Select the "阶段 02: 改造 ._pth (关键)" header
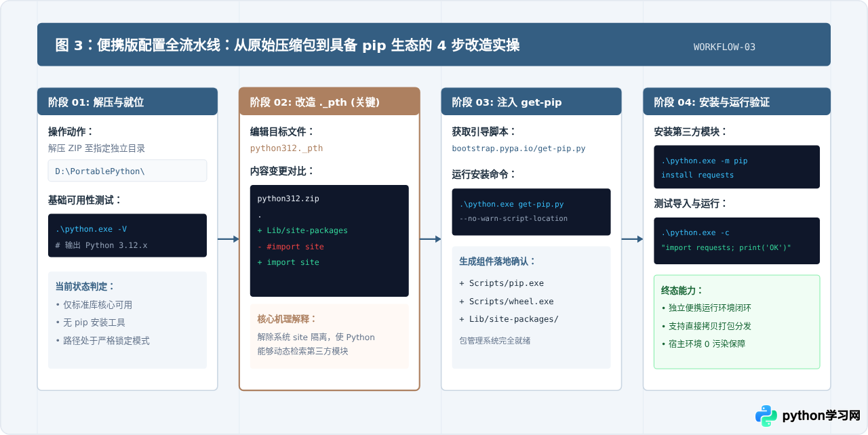The width and height of the screenshot is (868, 435). (x=330, y=102)
